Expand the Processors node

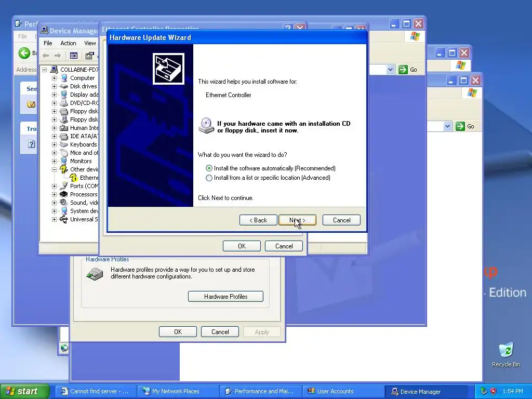[54, 194]
